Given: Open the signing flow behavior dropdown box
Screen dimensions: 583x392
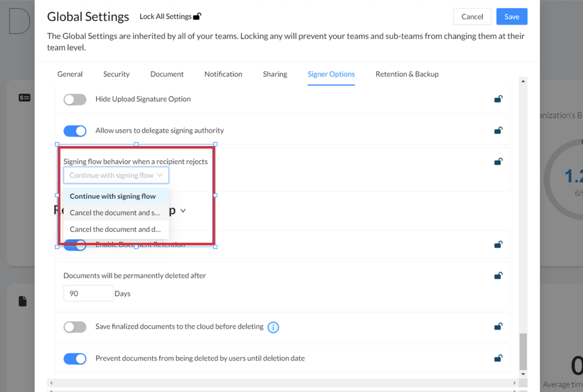Looking at the screenshot, I should (116, 175).
